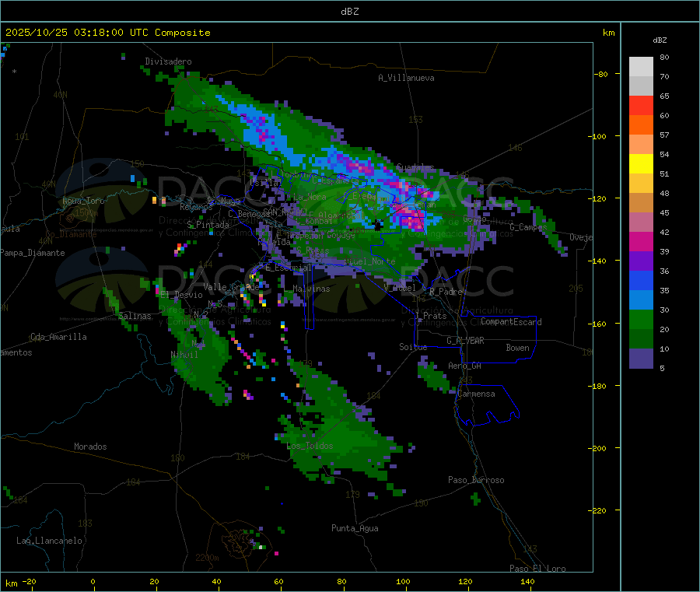Click the 2025/10/25 03:18:00 UTC Composite timestamp

(107, 33)
